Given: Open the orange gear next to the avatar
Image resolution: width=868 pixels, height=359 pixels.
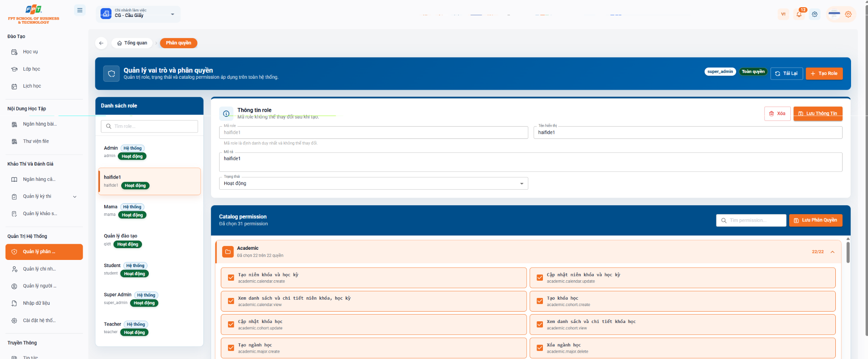Looking at the screenshot, I should click(848, 14).
